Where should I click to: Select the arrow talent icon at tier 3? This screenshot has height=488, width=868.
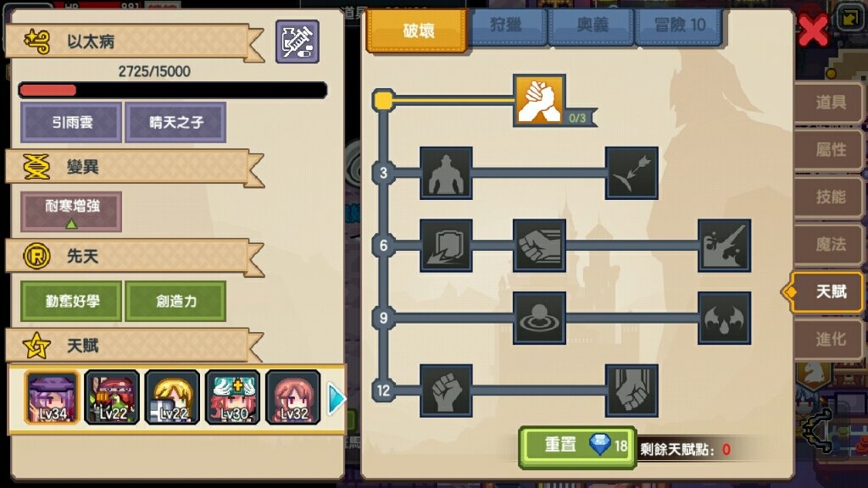coord(632,173)
